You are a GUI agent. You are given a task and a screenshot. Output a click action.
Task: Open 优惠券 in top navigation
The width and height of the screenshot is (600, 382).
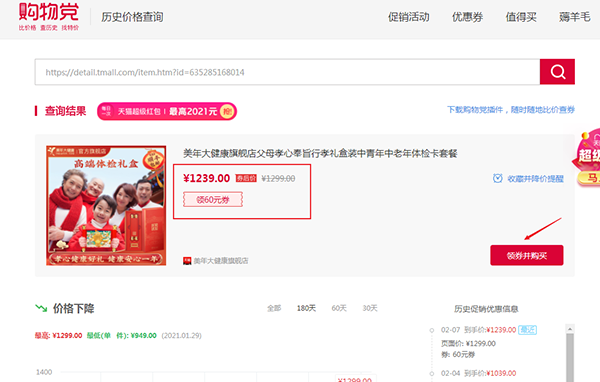click(x=467, y=17)
